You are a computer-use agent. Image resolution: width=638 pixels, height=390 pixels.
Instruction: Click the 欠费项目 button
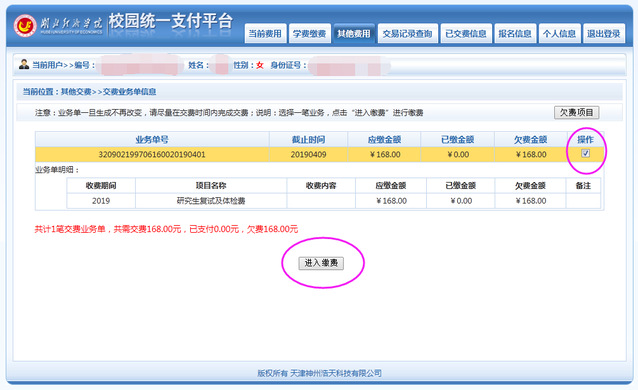point(577,112)
